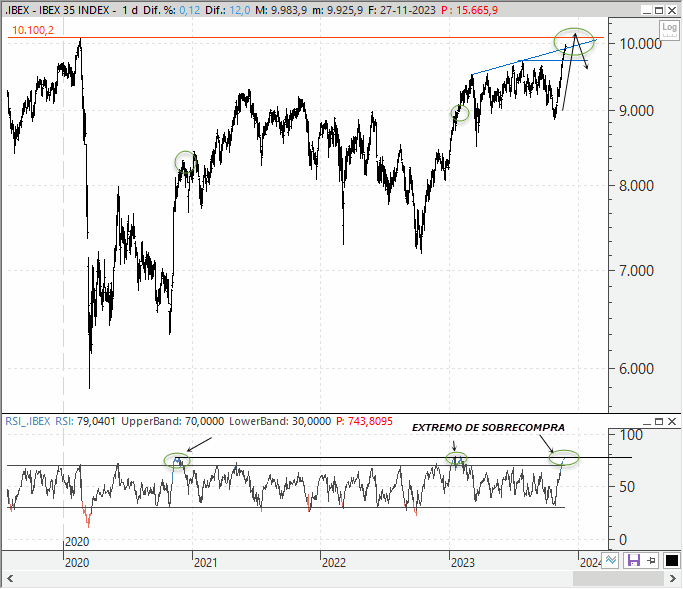Click the 100 label on RSI axis
Image resolution: width=683 pixels, height=589 pixels.
(631, 435)
